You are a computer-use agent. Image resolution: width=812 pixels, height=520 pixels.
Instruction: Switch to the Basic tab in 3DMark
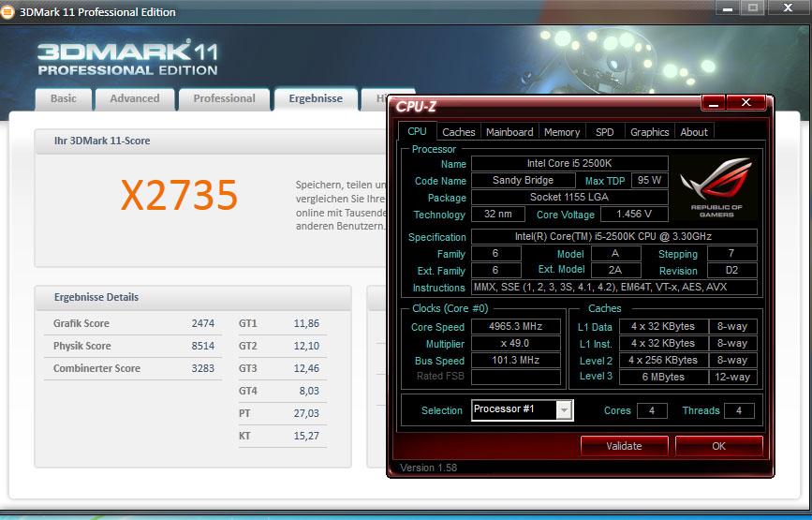(x=63, y=98)
